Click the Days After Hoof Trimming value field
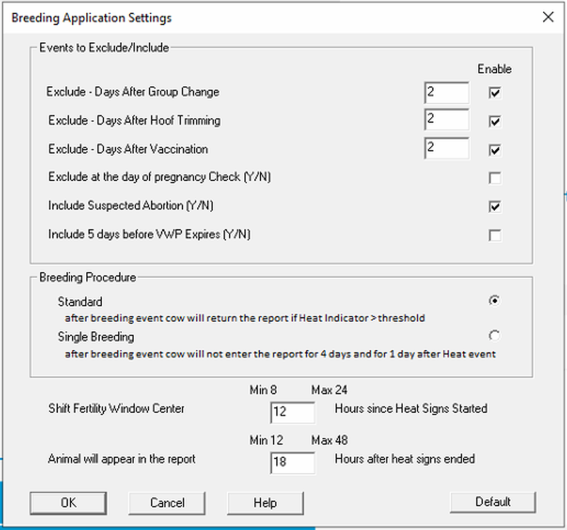 [x=447, y=119]
